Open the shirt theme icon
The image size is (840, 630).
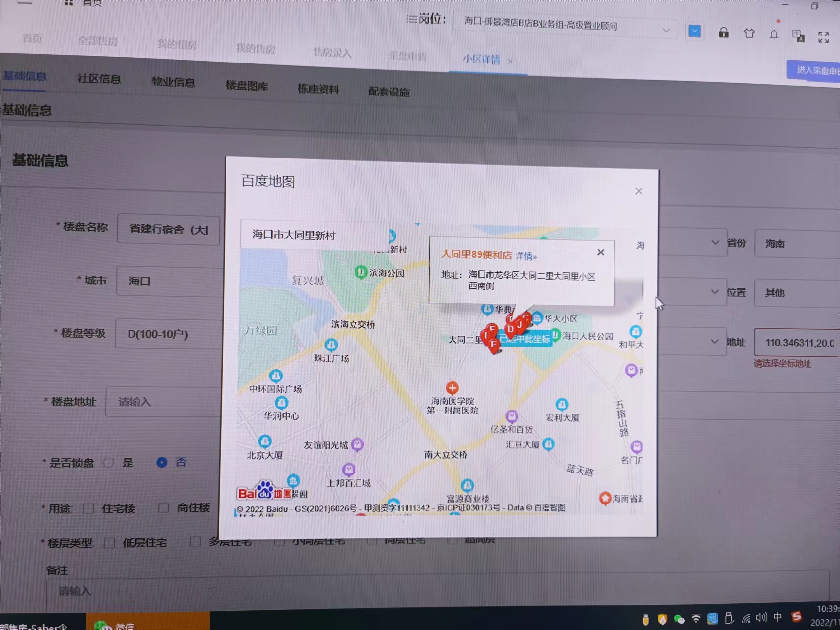[749, 33]
